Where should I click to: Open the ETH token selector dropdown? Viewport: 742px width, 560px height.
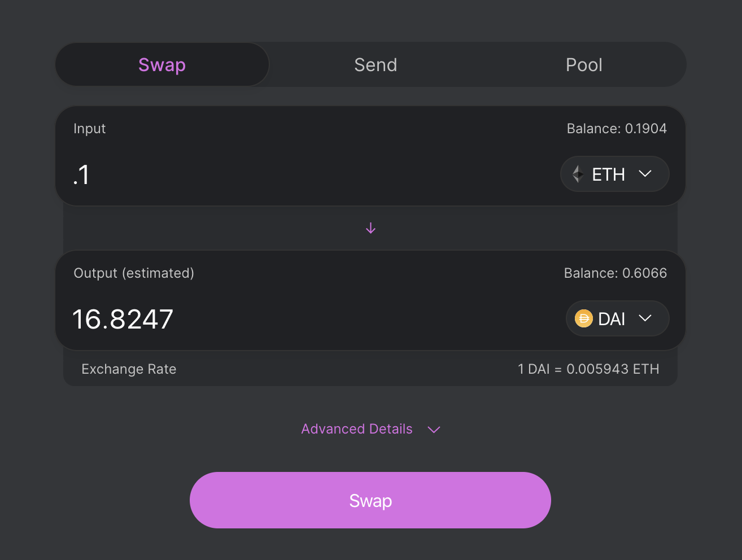tap(614, 174)
